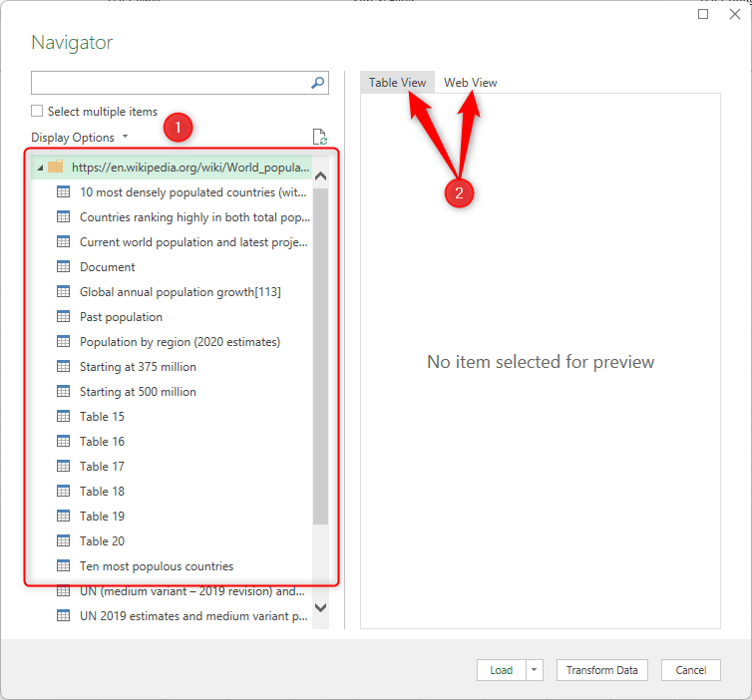Open the Load button dropdown arrow

pyautogui.click(x=535, y=670)
